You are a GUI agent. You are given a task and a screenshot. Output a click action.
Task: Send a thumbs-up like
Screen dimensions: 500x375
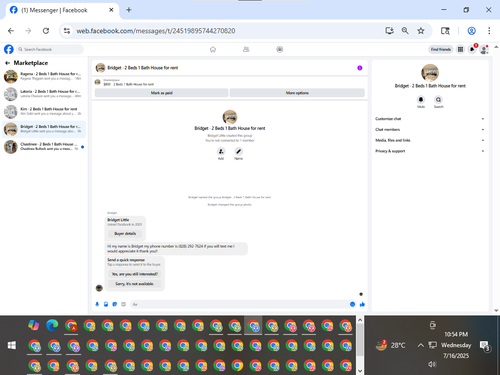click(362, 304)
